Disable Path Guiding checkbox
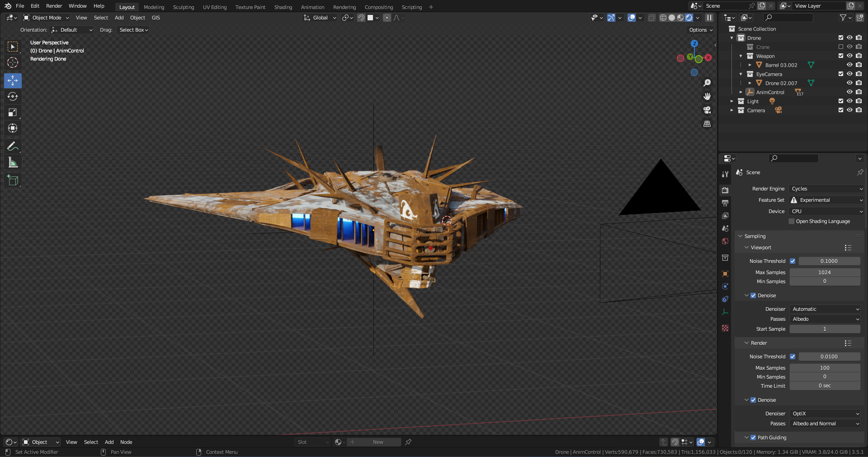This screenshot has height=457, width=868. pos(753,438)
